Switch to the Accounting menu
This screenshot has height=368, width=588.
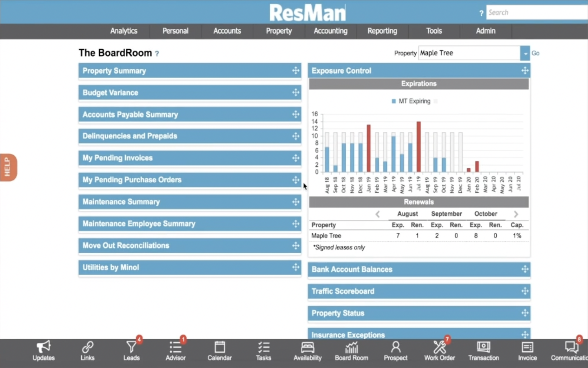pyautogui.click(x=331, y=31)
